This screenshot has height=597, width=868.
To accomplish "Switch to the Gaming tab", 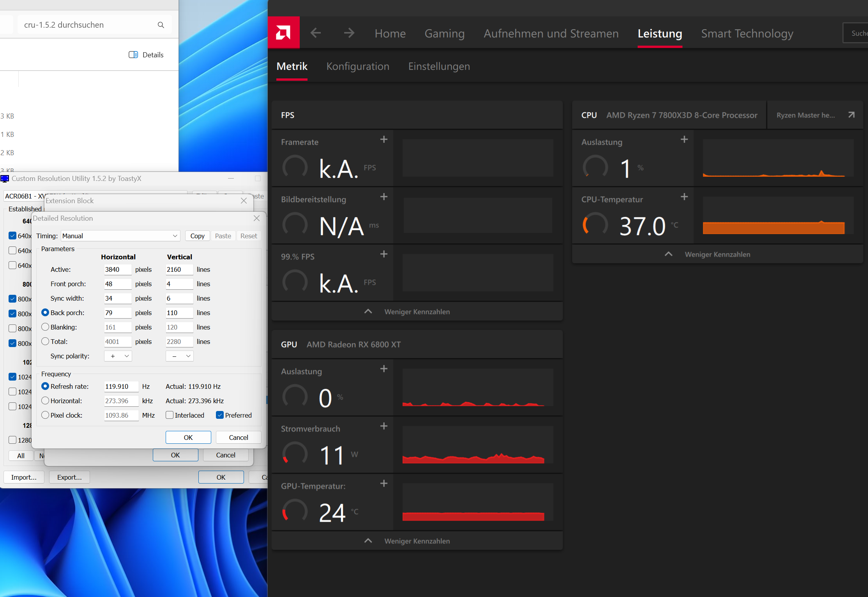I will [444, 34].
